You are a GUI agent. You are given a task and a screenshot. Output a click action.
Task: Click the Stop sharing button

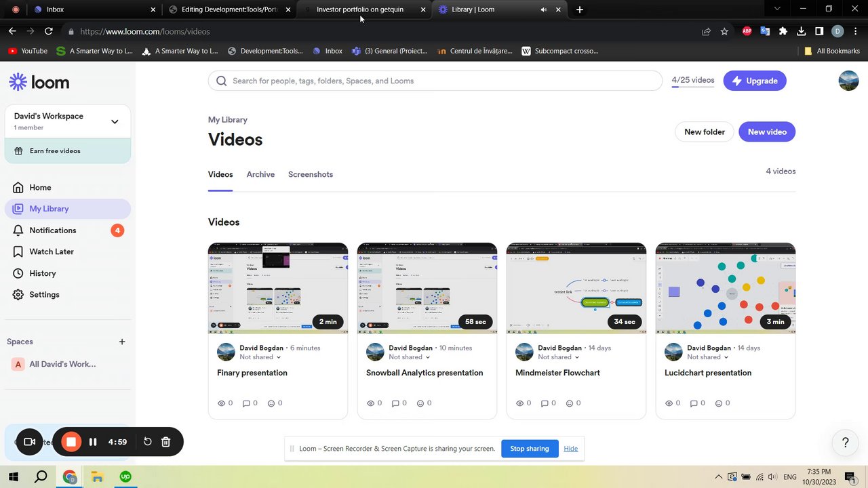(530, 449)
